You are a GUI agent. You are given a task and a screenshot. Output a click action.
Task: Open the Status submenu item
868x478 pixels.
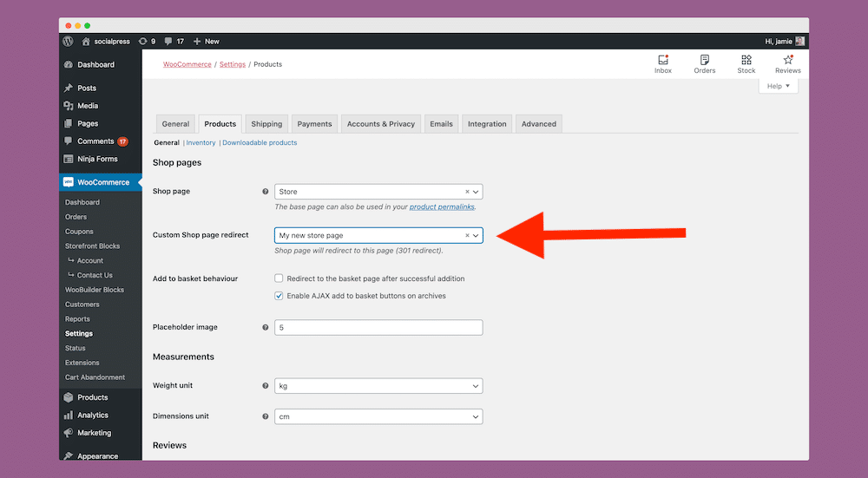[x=76, y=348]
